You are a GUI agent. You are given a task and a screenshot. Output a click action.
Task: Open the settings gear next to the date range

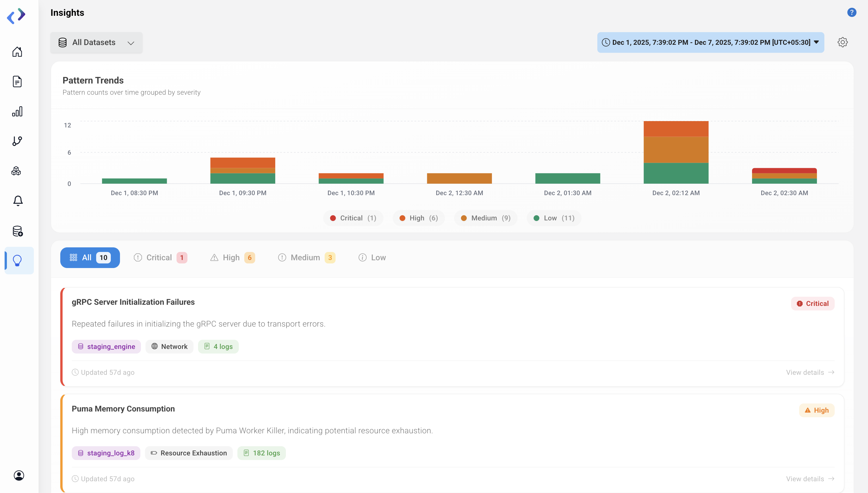pos(843,42)
